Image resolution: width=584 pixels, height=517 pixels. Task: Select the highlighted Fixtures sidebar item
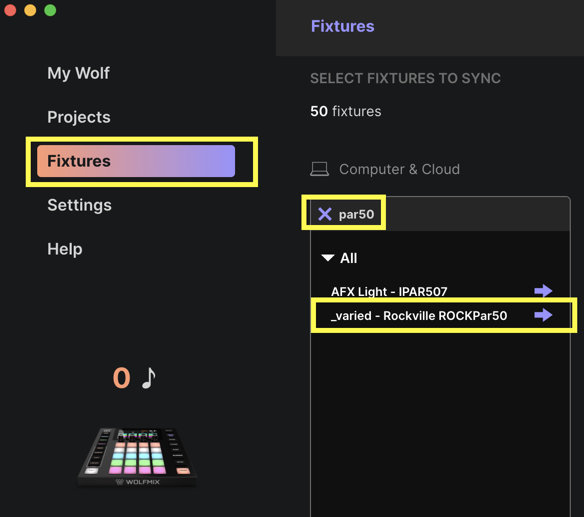[x=136, y=161]
